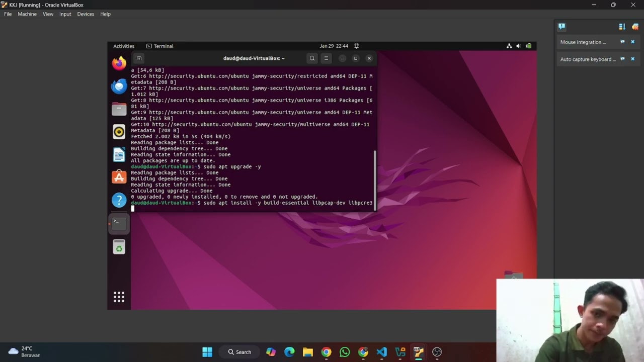Toggle notification sort order icon

[x=622, y=27]
